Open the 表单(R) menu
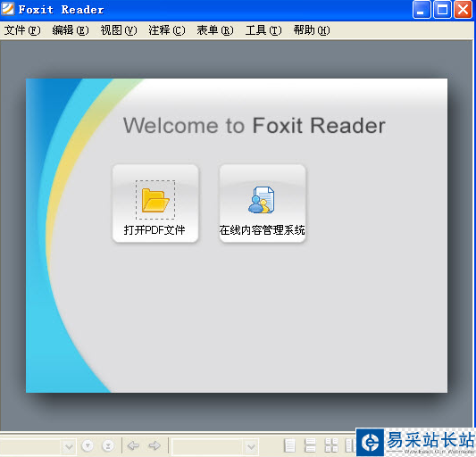476x457 pixels. (x=215, y=30)
